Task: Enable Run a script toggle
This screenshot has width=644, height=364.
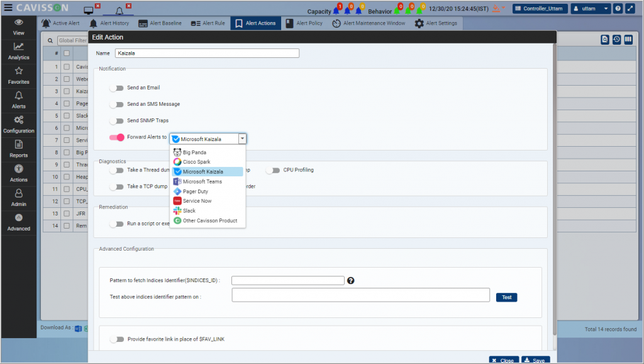Action: (x=116, y=224)
